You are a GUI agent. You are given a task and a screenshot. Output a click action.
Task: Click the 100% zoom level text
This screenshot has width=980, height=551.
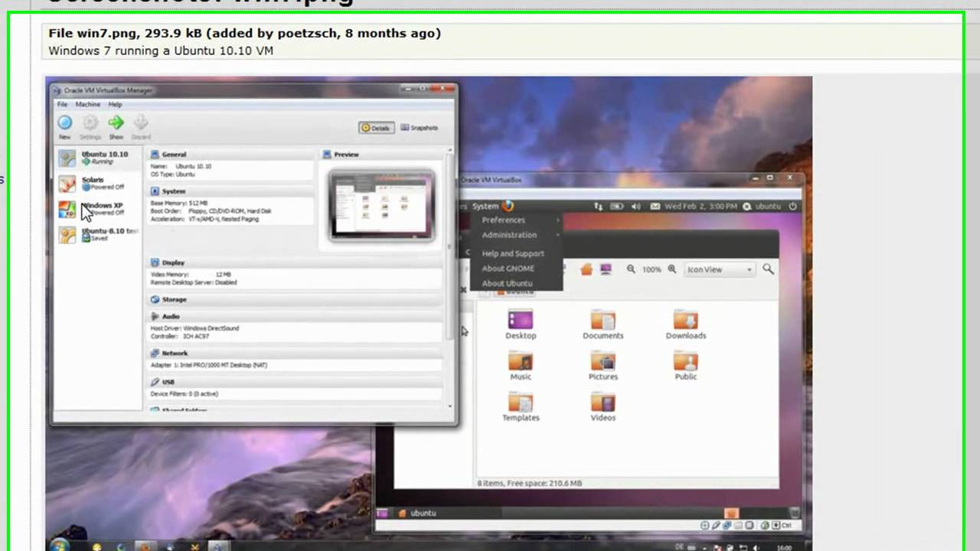(652, 269)
